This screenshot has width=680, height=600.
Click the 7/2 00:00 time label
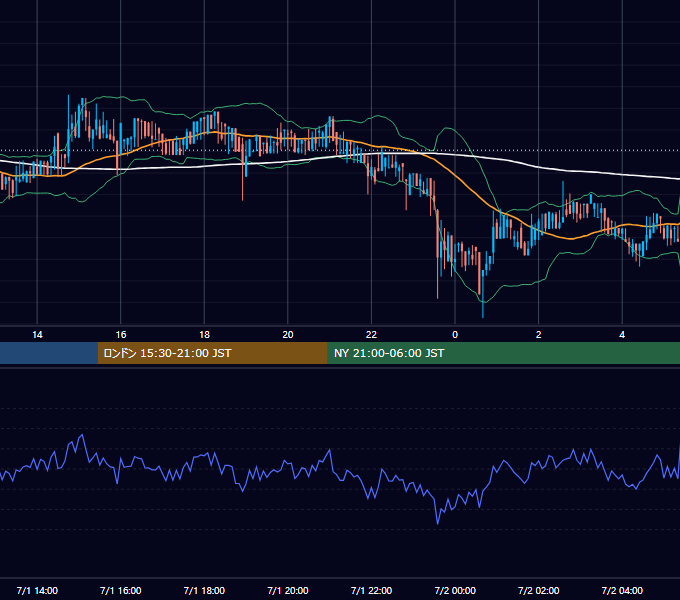coord(455,590)
